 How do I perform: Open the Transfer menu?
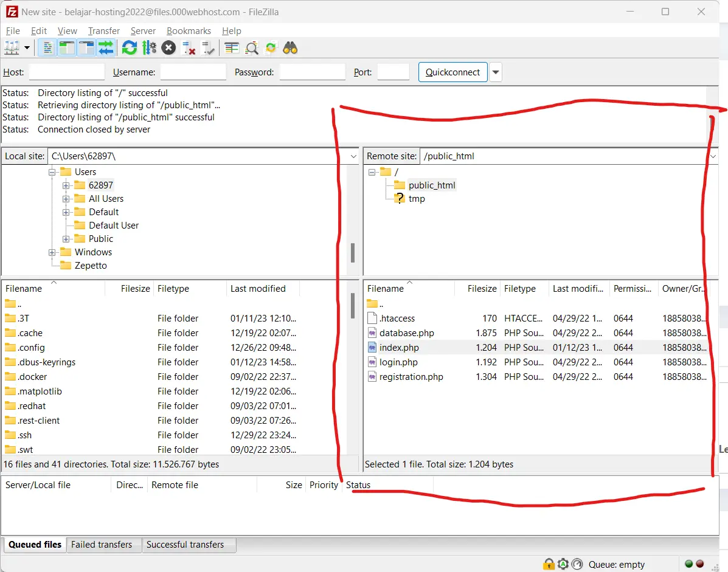point(103,30)
